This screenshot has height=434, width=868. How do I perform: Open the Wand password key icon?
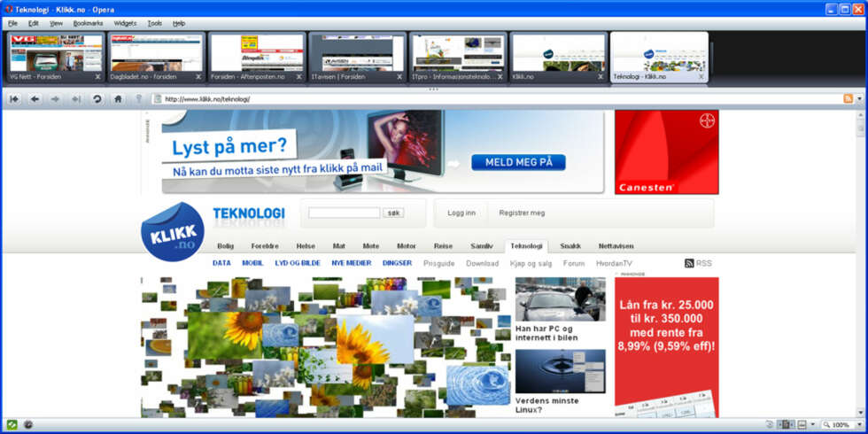click(138, 98)
